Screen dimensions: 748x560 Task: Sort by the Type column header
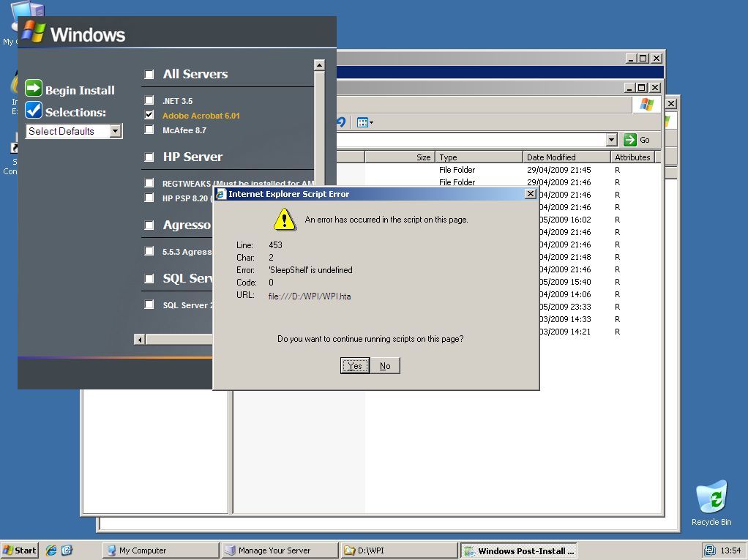(479, 157)
